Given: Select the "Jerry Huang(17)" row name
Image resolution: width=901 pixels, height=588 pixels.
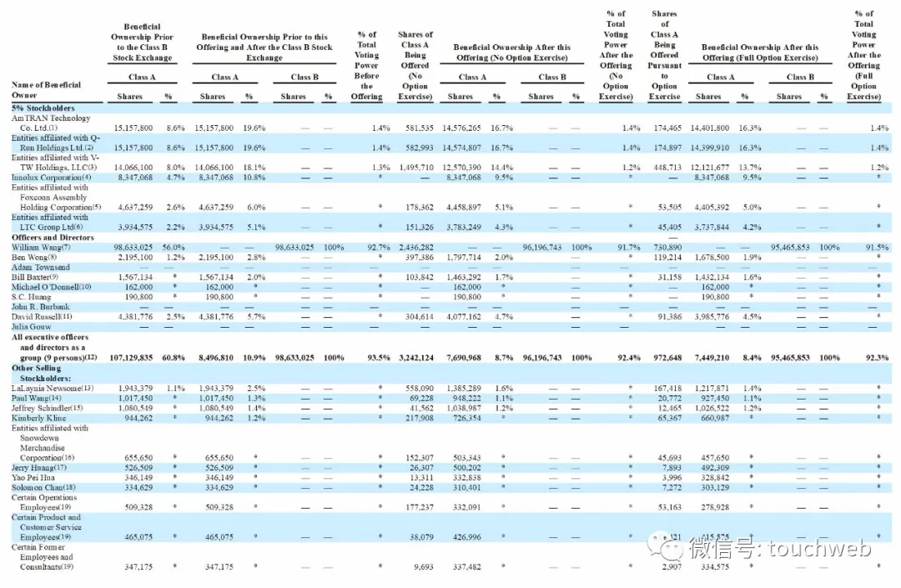Looking at the screenshot, I should tap(39, 467).
